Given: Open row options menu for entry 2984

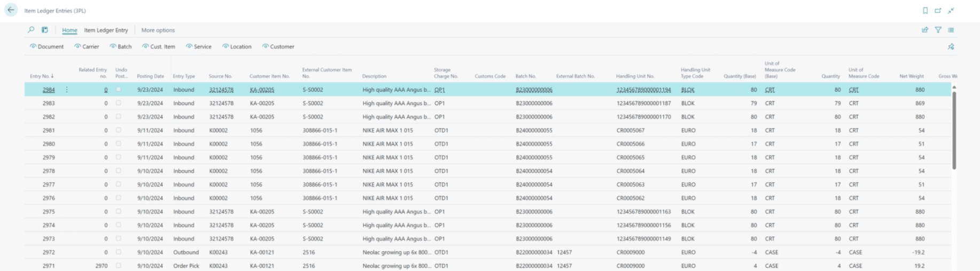Looking at the screenshot, I should point(67,90).
